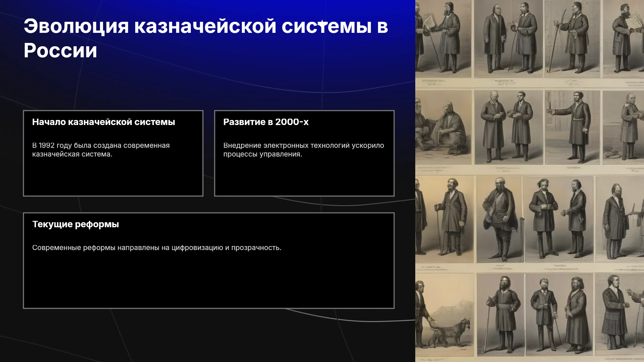644x362 pixels.
Task: Click the heading 'Начало казначейской системы'
Action: coord(104,122)
